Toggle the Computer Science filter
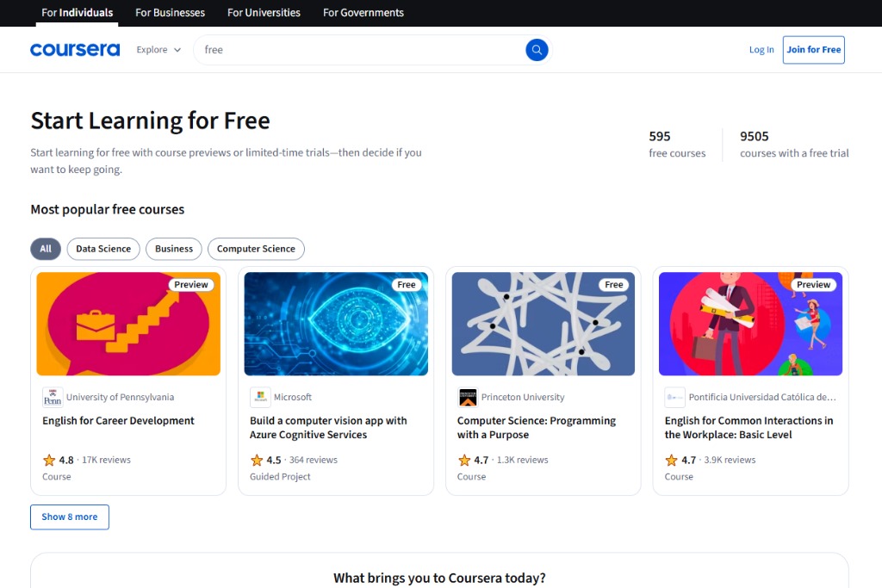Screen dimensions: 882x588 pos(256,249)
